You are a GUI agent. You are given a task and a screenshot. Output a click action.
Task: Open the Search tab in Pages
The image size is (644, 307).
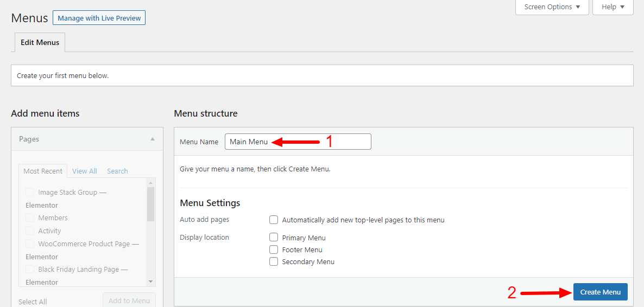click(117, 171)
